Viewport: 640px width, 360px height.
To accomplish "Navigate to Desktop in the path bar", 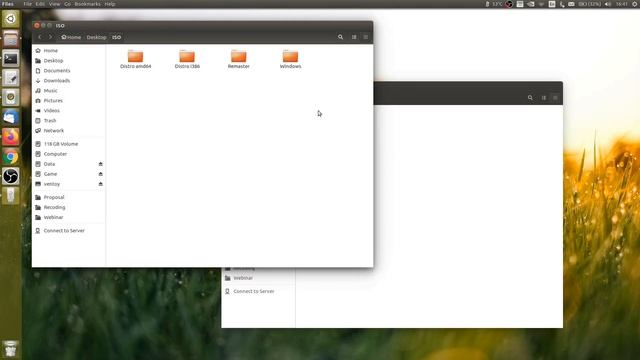I will coord(96,37).
